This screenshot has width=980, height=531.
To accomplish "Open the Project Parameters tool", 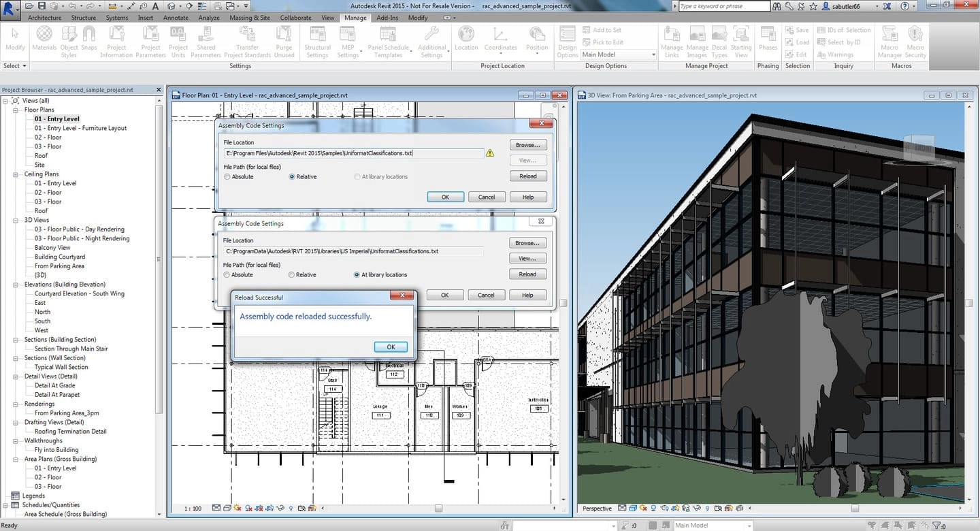I will click(x=150, y=40).
